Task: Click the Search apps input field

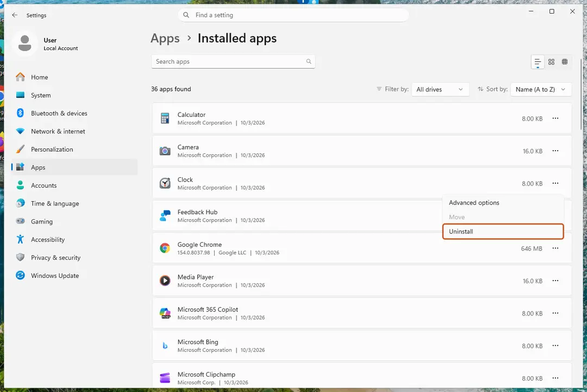Action: click(x=233, y=61)
